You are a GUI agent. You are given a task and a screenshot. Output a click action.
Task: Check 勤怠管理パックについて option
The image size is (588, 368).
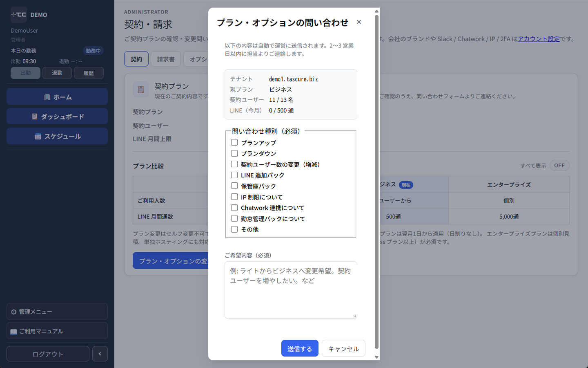tap(234, 218)
